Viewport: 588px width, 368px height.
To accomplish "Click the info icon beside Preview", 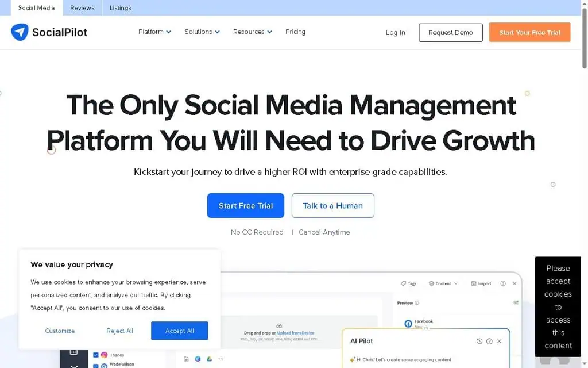I will click(x=417, y=302).
